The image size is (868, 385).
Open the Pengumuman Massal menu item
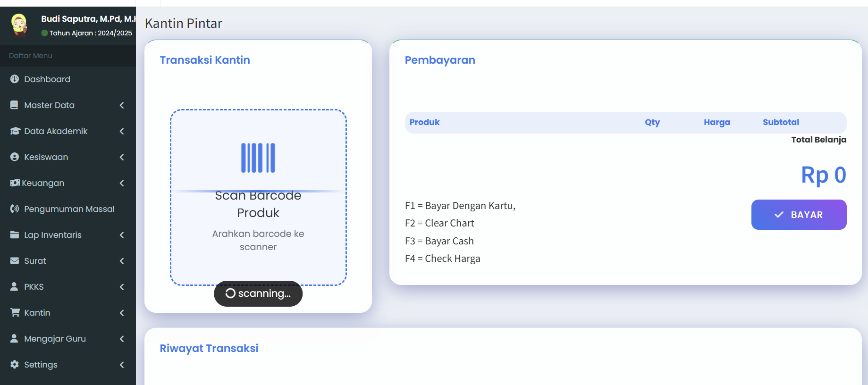point(68,209)
